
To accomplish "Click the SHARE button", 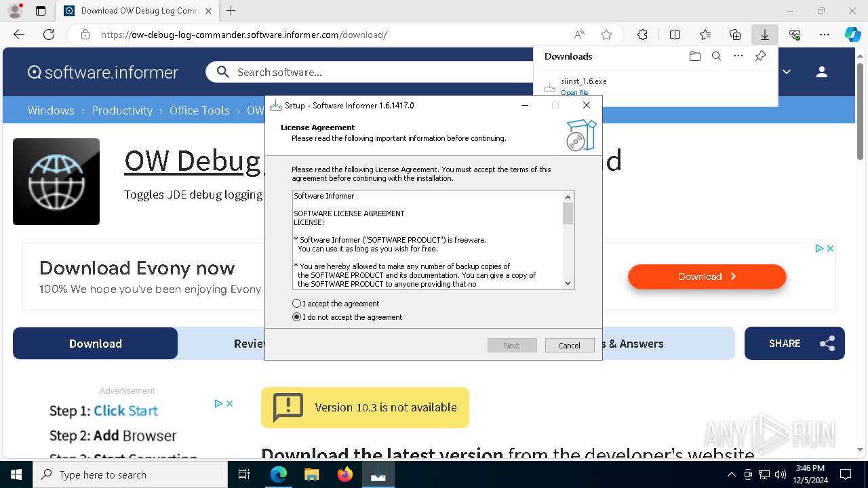I will [x=795, y=344].
